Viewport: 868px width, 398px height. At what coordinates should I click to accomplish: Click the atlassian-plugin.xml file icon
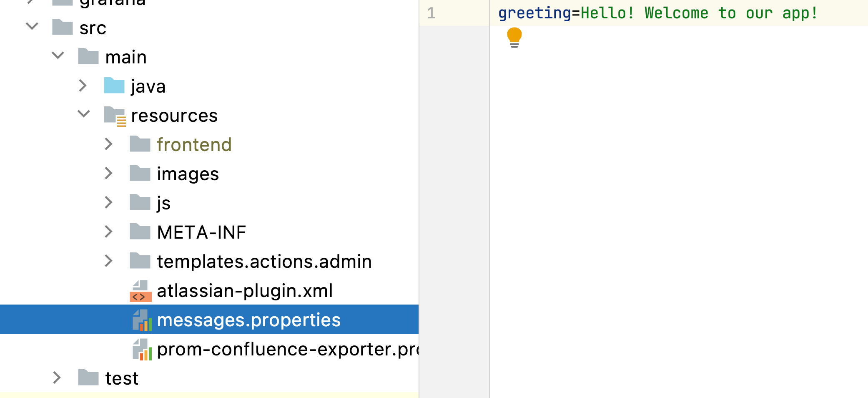[x=140, y=291]
